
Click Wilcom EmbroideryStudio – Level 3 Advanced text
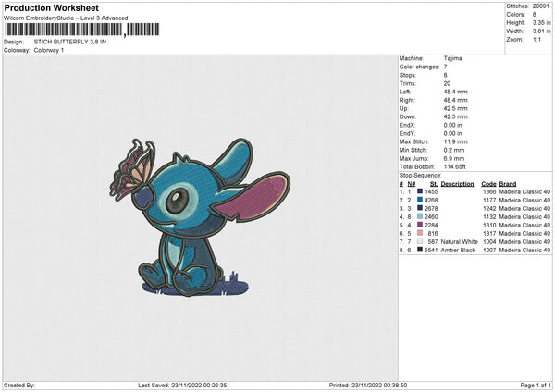click(66, 18)
